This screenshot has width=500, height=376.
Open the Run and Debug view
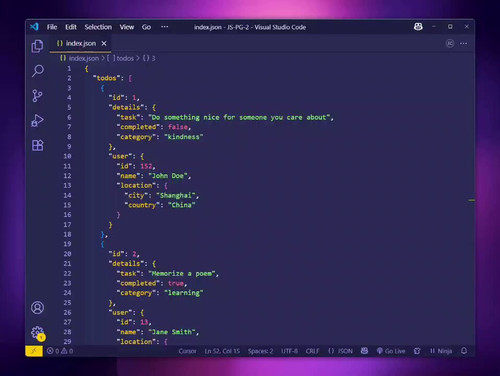click(37, 120)
